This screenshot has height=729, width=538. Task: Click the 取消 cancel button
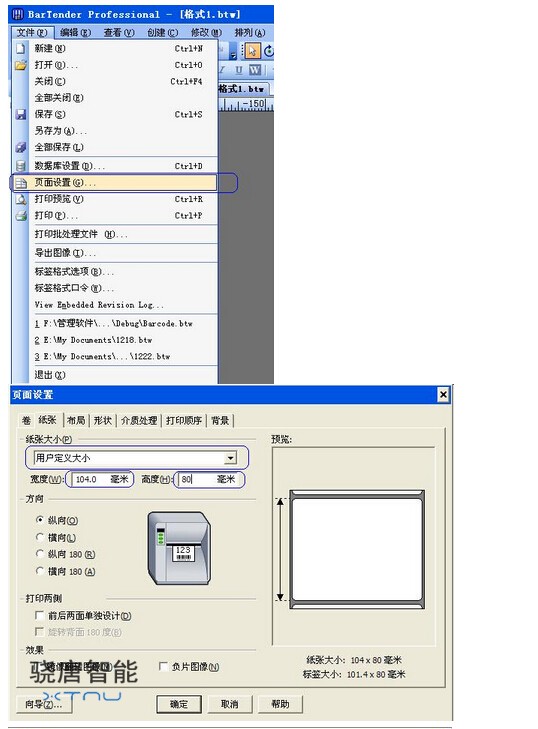click(229, 704)
